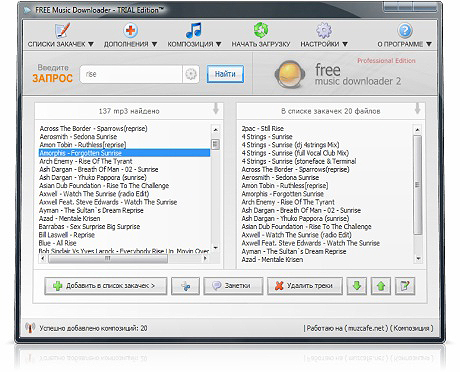Move track down with green arrow button
The width and height of the screenshot is (460, 372).
tap(357, 286)
